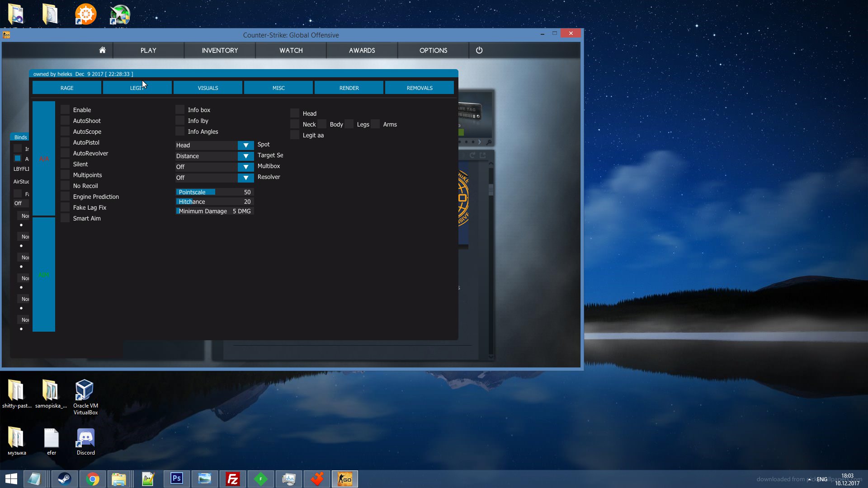
Task: Click the OPTIONS menu button
Action: point(433,50)
